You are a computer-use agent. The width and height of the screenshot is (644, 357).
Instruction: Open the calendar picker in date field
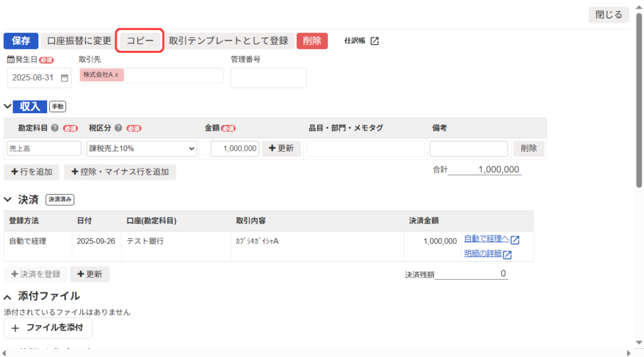(64, 78)
